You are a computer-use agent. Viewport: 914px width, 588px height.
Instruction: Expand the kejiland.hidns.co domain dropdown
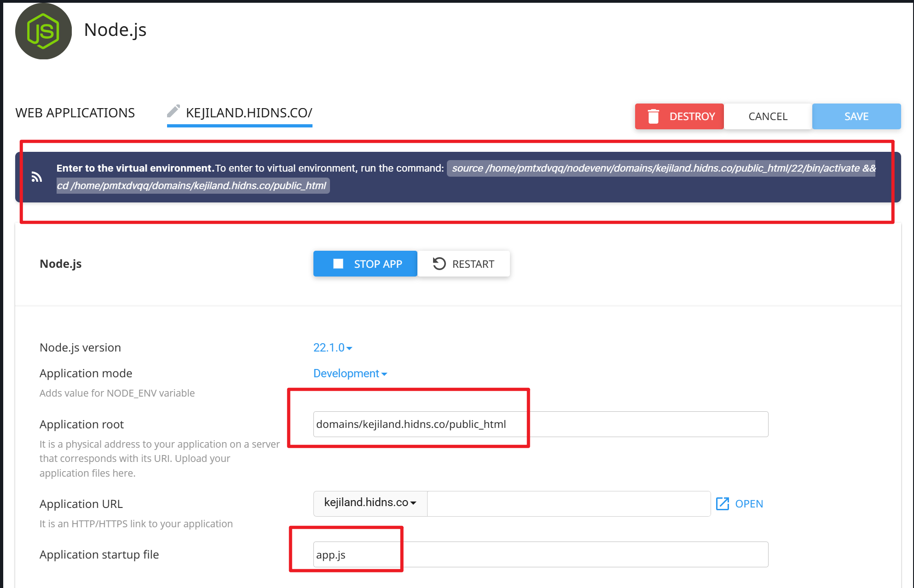pos(370,503)
